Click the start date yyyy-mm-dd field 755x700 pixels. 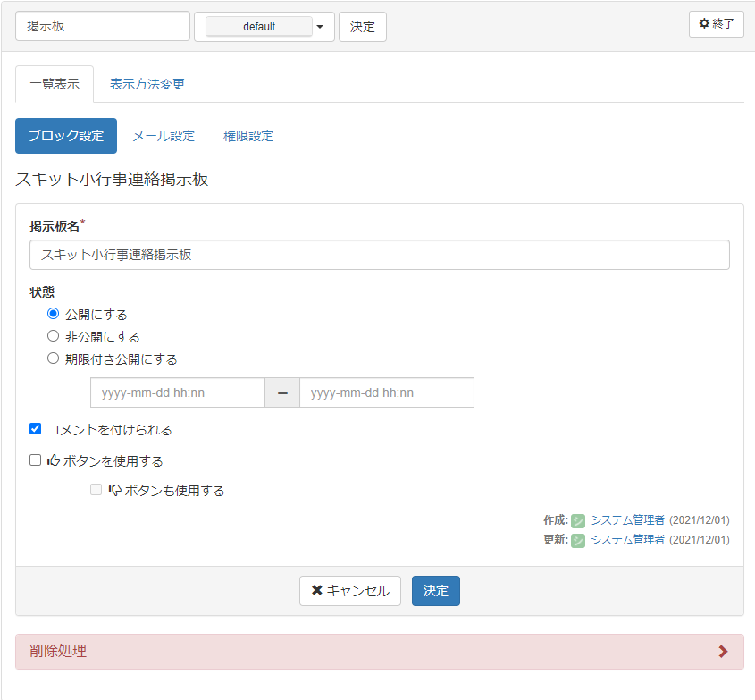177,392
